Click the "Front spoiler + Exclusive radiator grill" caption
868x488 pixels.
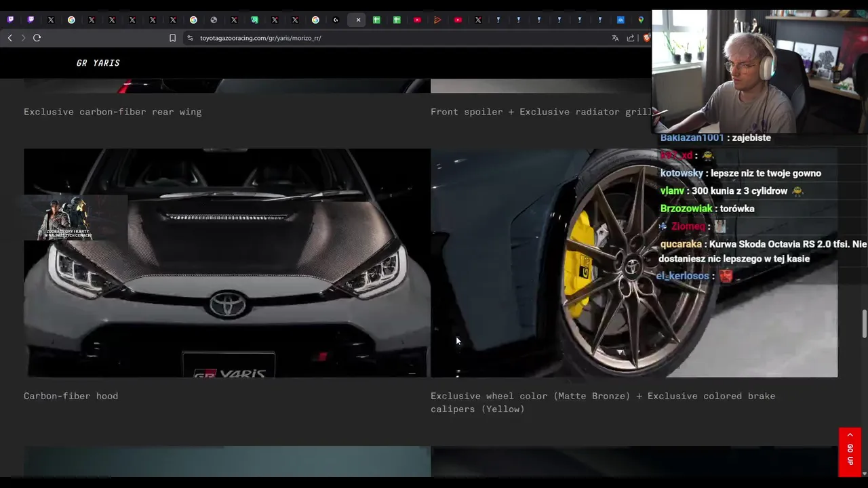540,112
